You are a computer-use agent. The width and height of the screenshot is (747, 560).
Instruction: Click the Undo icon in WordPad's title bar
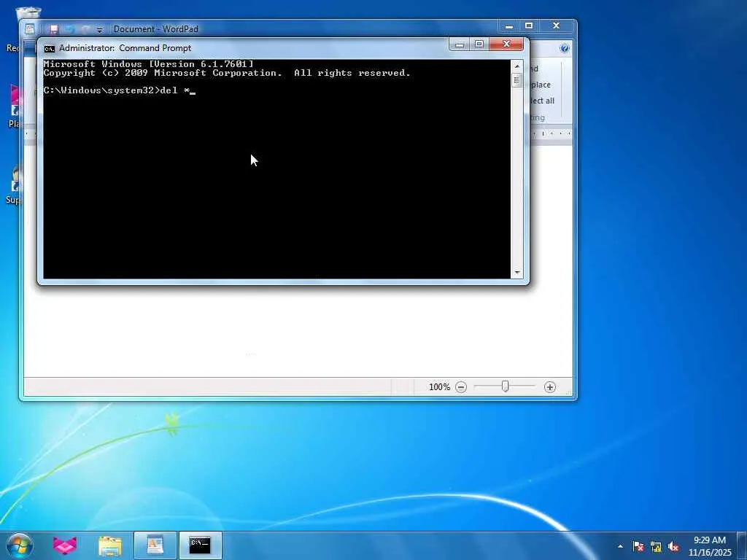70,29
